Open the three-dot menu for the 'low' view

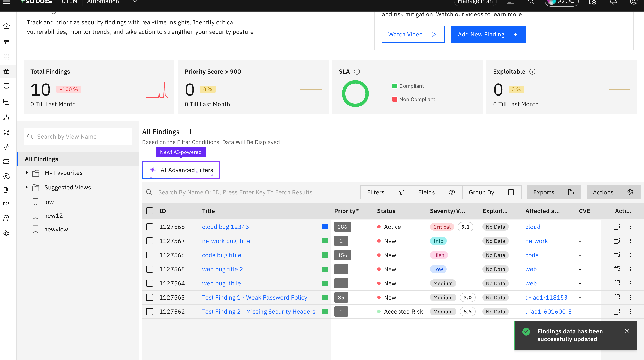click(132, 202)
